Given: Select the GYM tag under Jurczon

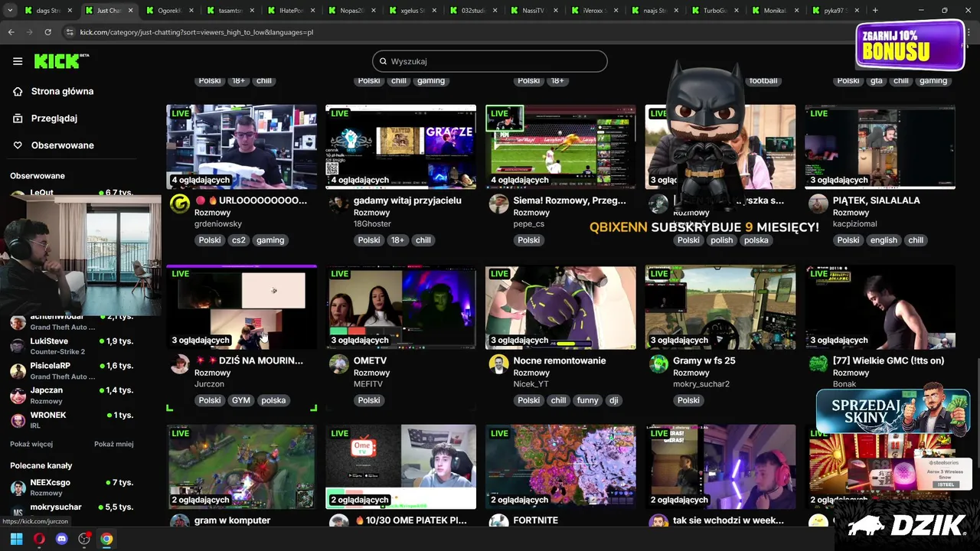Looking at the screenshot, I should [x=241, y=400].
